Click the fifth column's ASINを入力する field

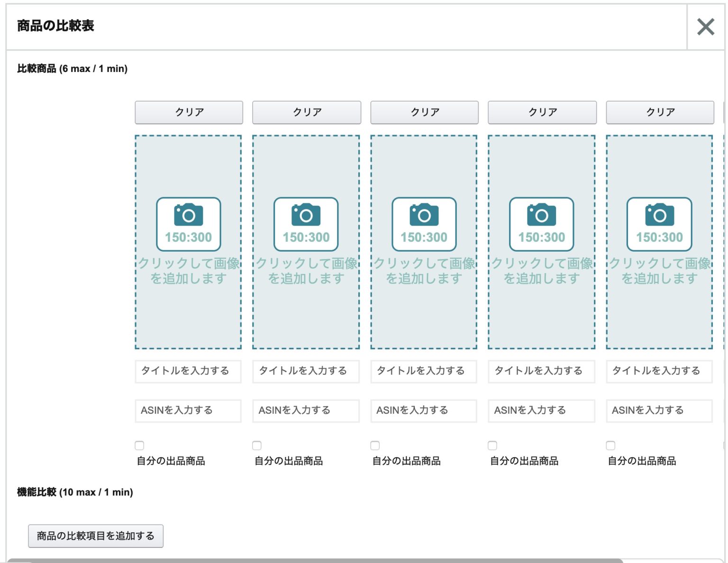pyautogui.click(x=659, y=410)
